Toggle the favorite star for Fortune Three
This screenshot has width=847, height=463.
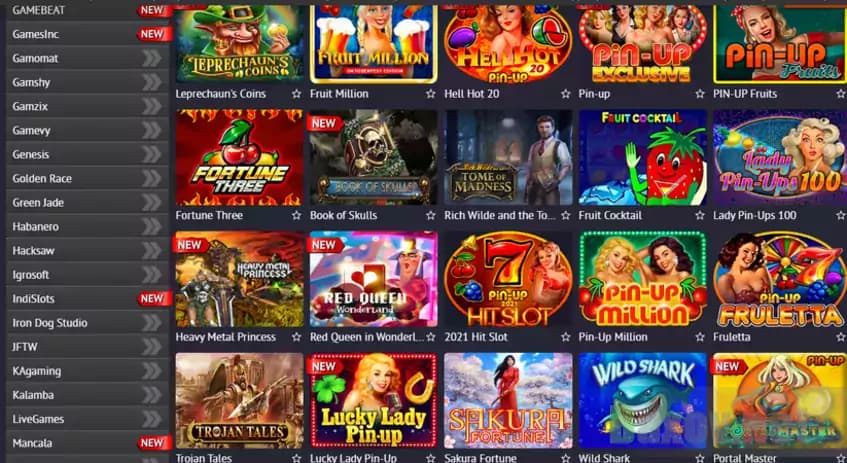[297, 216]
